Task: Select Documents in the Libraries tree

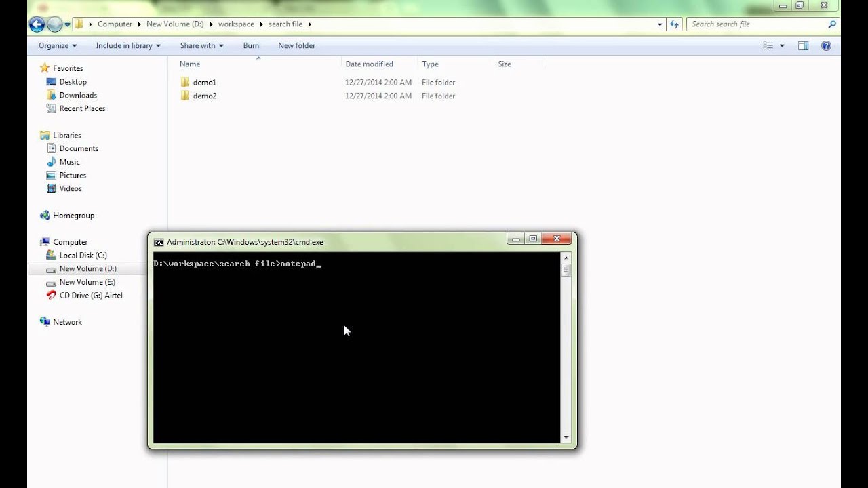Action: 79,148
